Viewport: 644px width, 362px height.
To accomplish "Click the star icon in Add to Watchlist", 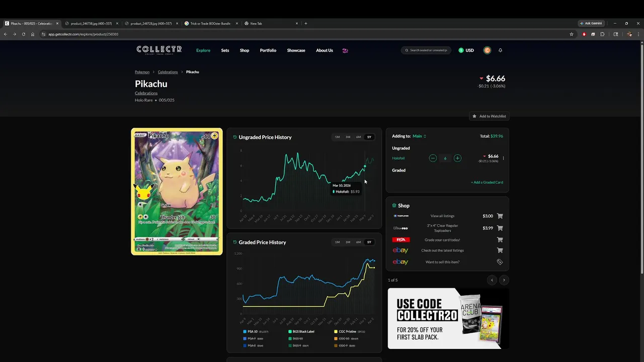I will coord(474,116).
